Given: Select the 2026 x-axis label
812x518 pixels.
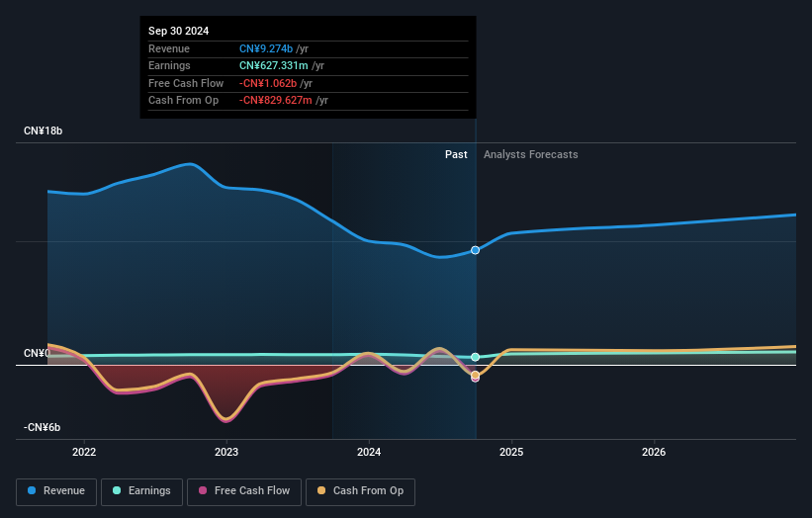Looking at the screenshot, I should 654,453.
